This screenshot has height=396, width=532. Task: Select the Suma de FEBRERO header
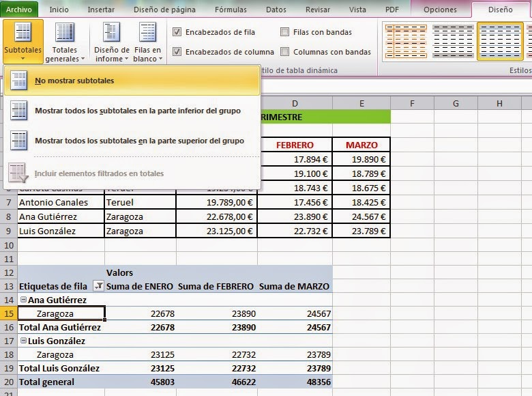216,286
